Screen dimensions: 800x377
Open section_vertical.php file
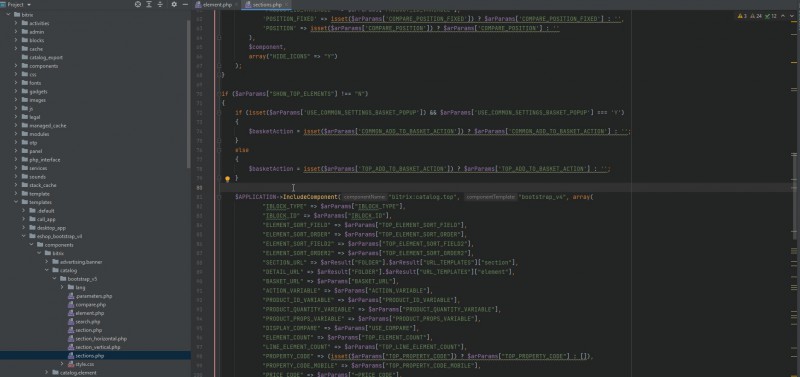94,347
